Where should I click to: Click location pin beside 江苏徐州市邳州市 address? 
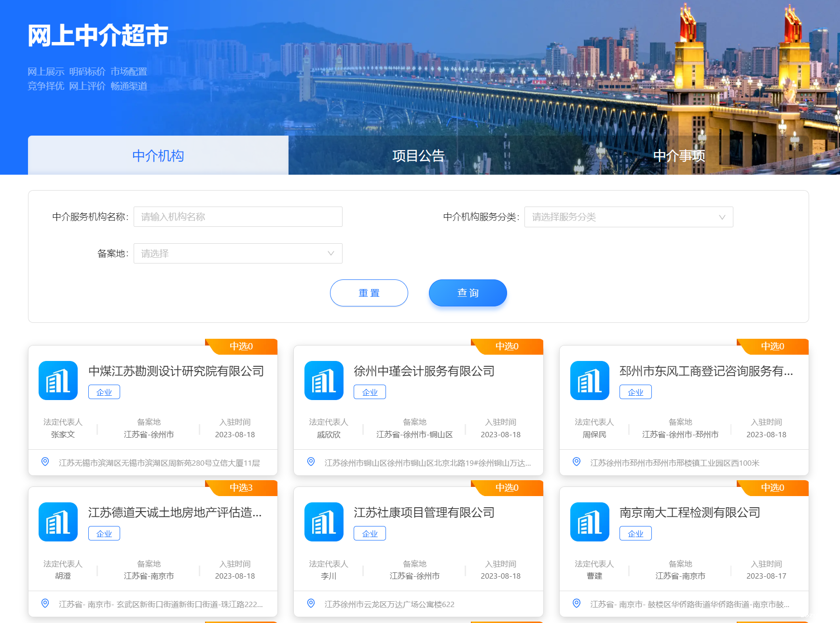click(x=577, y=462)
